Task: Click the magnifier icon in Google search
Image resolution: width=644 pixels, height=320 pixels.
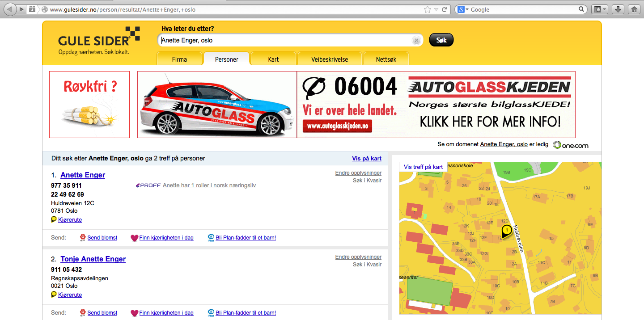Action: (581, 9)
